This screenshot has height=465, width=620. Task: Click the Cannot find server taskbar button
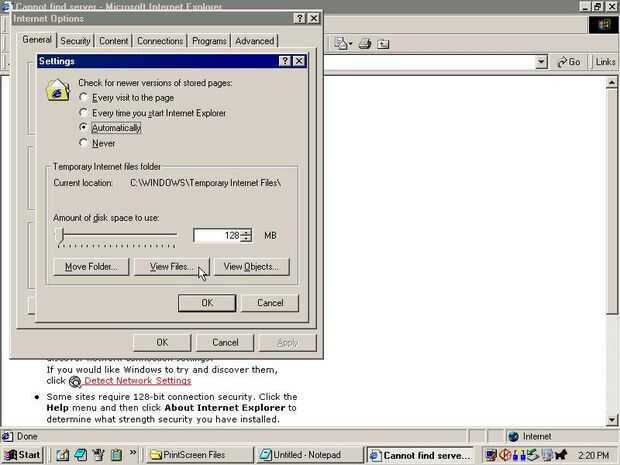click(421, 456)
